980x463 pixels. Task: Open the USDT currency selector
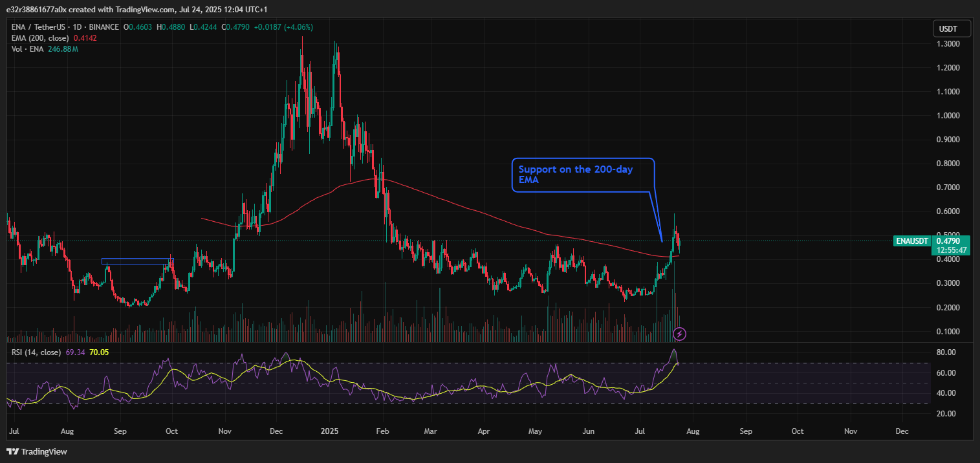[x=953, y=29]
